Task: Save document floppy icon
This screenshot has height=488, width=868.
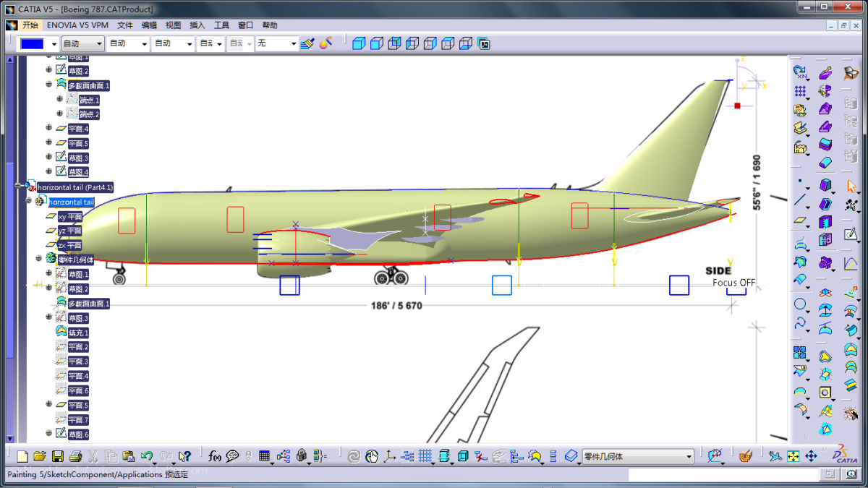Action: click(x=57, y=456)
